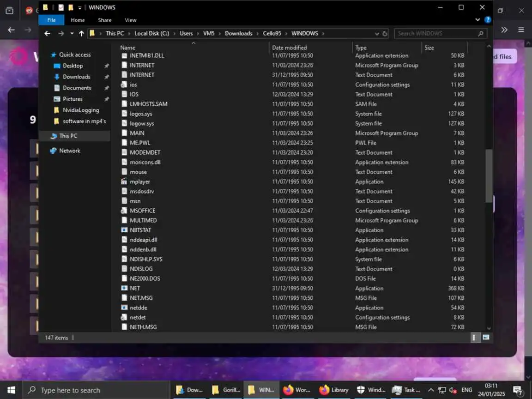The width and height of the screenshot is (532, 399).
Task: Click the Back arrow in File Explorer
Action: tap(47, 34)
